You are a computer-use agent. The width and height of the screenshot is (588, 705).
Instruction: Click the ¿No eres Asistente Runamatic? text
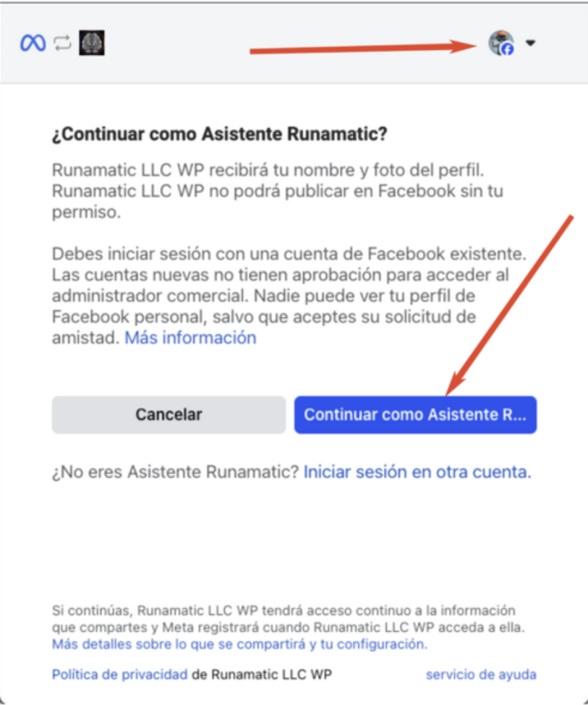click(x=176, y=472)
